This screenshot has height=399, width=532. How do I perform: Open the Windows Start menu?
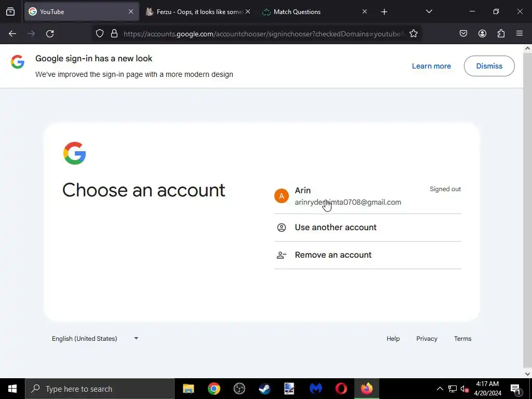point(12,389)
